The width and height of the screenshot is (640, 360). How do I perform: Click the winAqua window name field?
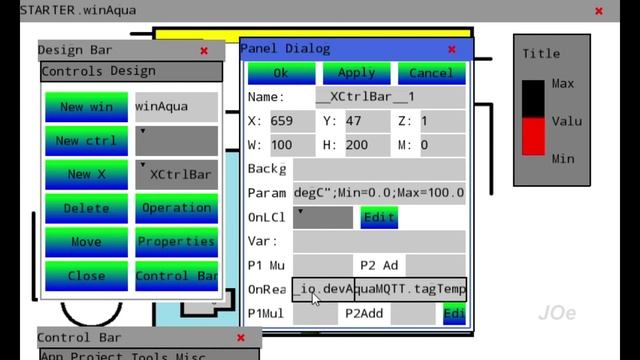[x=176, y=107]
